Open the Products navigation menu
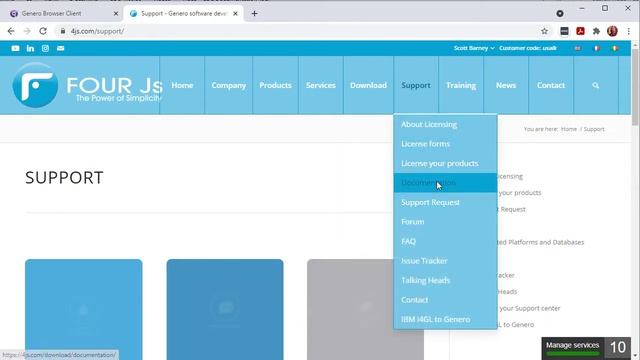The height and width of the screenshot is (360, 640). 276,85
